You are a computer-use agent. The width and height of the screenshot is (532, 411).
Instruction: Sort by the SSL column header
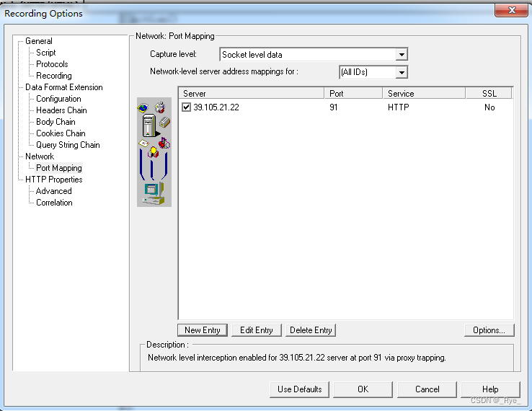coord(489,93)
